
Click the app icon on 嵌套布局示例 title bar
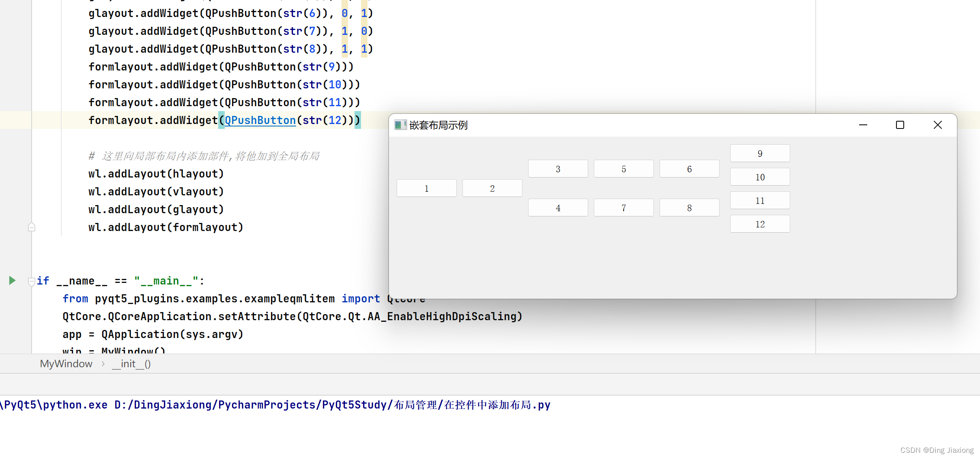[x=401, y=125]
